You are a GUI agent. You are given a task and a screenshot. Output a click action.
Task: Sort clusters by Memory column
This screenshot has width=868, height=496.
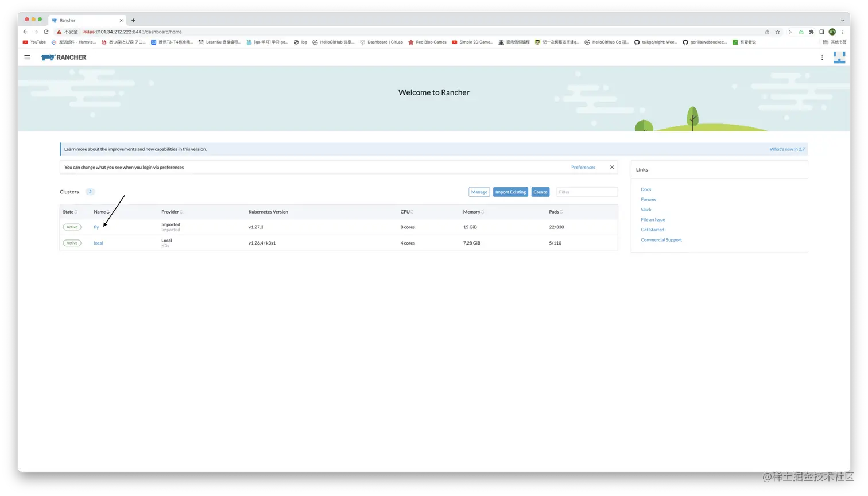tap(474, 212)
